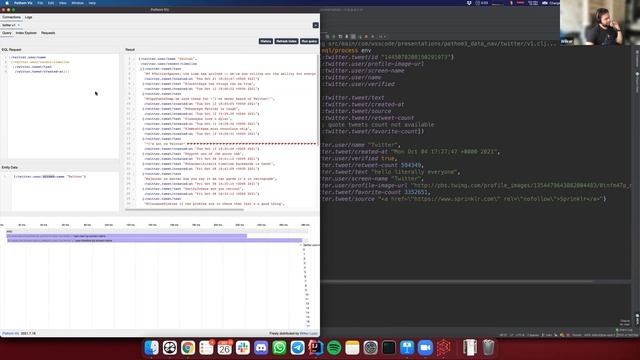Open the Help menu
The image size is (640, 360).
coord(92,3)
